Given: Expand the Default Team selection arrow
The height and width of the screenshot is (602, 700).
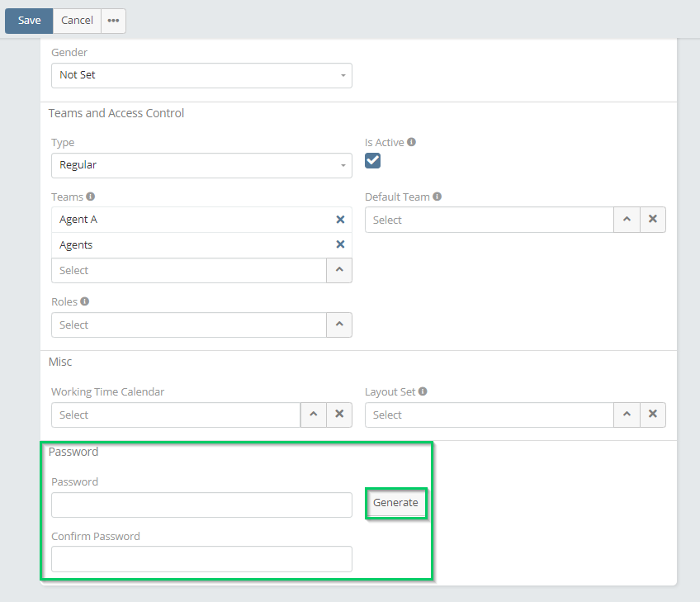Looking at the screenshot, I should point(627,220).
